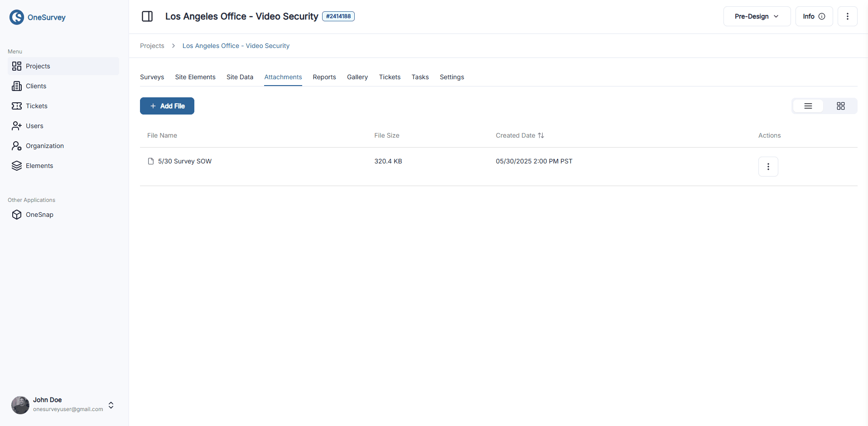The width and height of the screenshot is (868, 426).
Task: Expand the user profile menu for John Doe
Action: [111, 405]
